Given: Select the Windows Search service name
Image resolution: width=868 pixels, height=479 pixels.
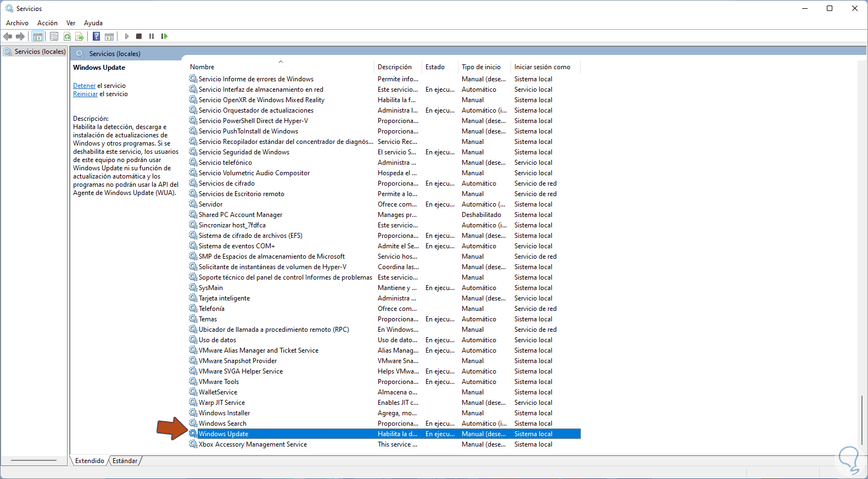Looking at the screenshot, I should click(222, 424).
